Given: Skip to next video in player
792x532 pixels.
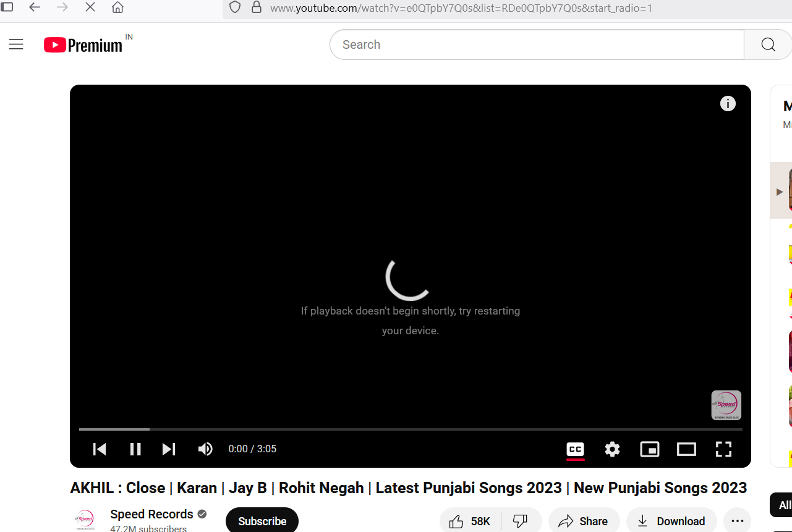Looking at the screenshot, I should point(169,449).
